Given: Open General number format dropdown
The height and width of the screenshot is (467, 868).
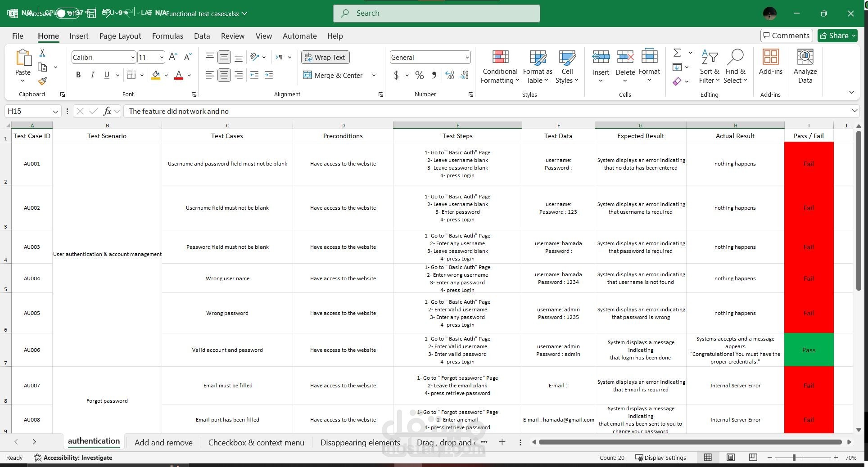Looking at the screenshot, I should pyautogui.click(x=467, y=57).
